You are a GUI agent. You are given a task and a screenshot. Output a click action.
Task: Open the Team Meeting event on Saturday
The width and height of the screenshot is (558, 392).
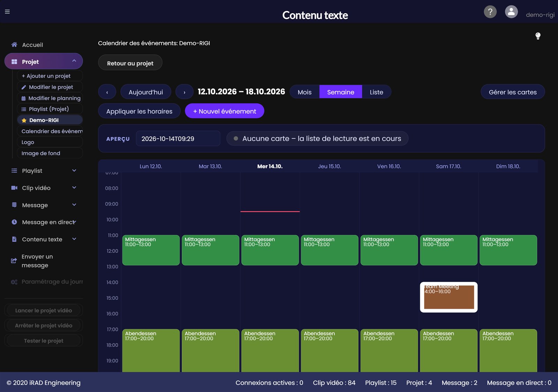448,297
